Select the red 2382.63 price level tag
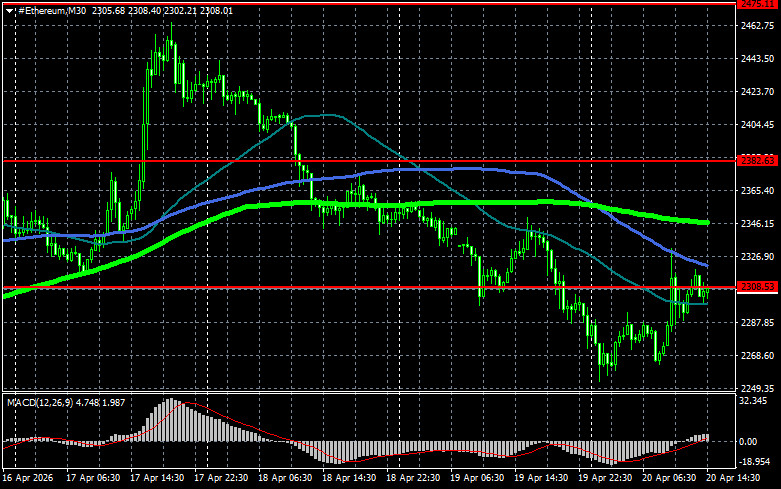This screenshot has width=781, height=489. pyautogui.click(x=758, y=160)
